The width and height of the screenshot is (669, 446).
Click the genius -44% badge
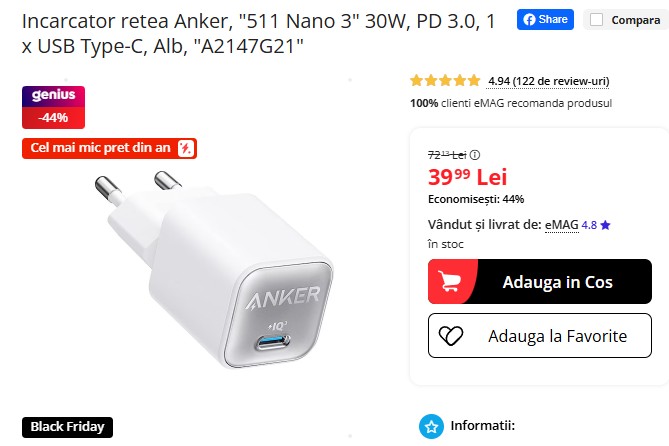pyautogui.click(x=53, y=107)
